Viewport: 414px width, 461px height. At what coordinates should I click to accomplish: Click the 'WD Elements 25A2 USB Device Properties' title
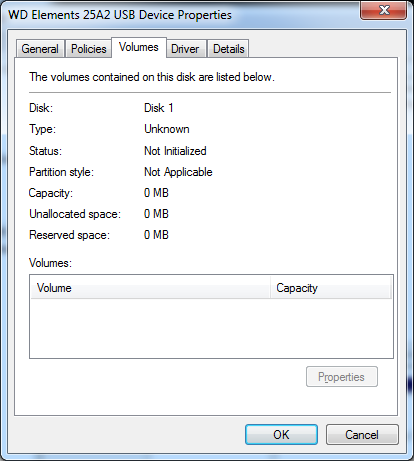(x=120, y=15)
